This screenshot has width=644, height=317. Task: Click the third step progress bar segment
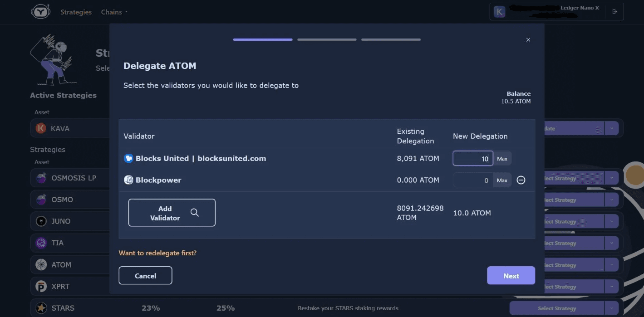(391, 40)
